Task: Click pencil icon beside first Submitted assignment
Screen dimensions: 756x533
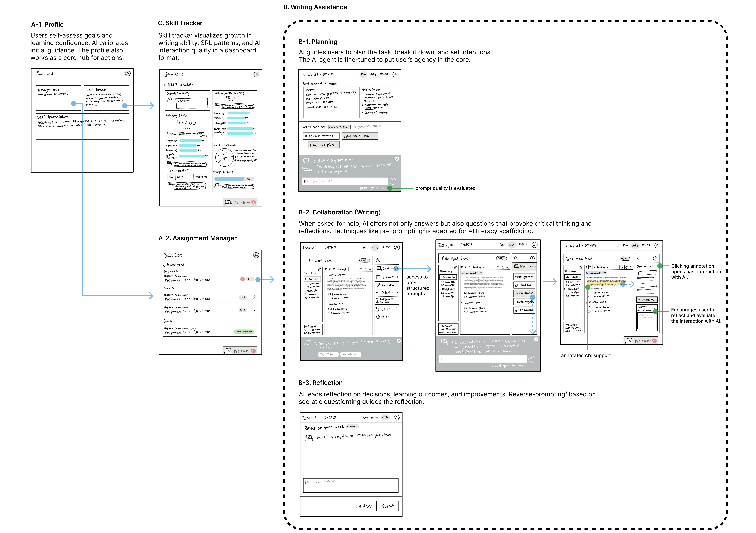Action: (x=254, y=297)
